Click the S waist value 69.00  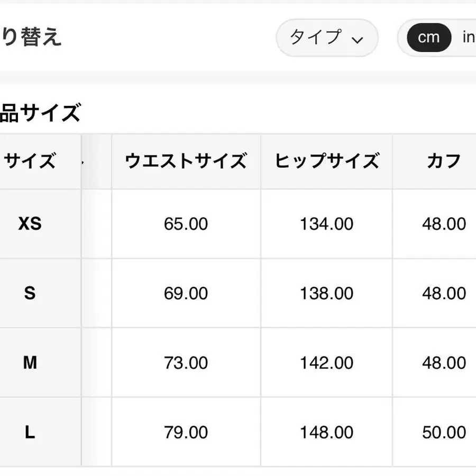click(x=186, y=293)
